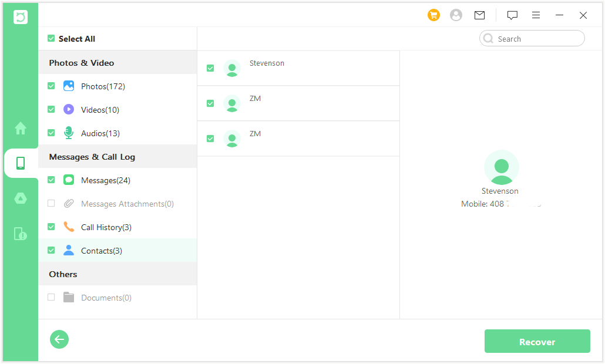Open the user account profile icon
This screenshot has width=605, height=364.
click(x=456, y=15)
